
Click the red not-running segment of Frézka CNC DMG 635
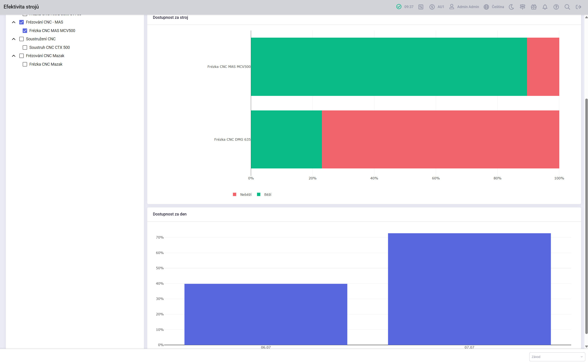click(440, 139)
